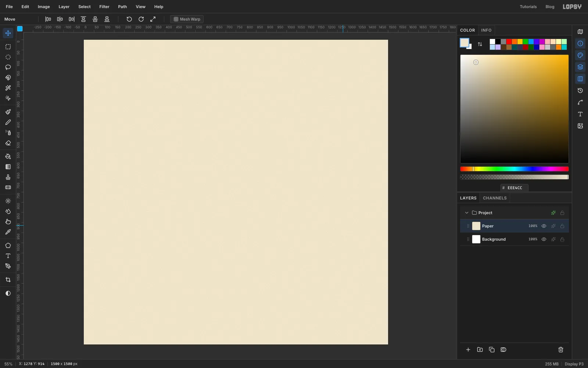
Task: Select the Text tool in left toolbar
Action: tap(8, 256)
